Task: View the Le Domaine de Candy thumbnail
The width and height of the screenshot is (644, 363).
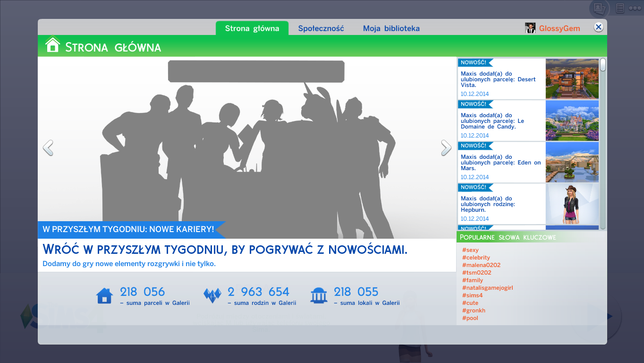Action: tap(572, 120)
